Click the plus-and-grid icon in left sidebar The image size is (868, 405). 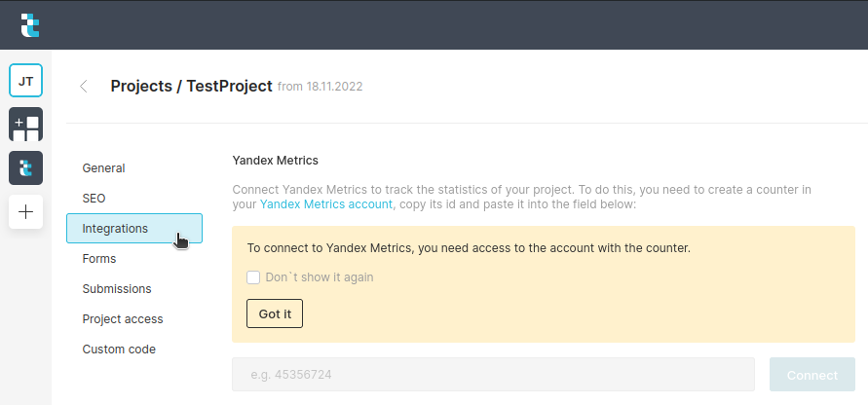click(25, 125)
